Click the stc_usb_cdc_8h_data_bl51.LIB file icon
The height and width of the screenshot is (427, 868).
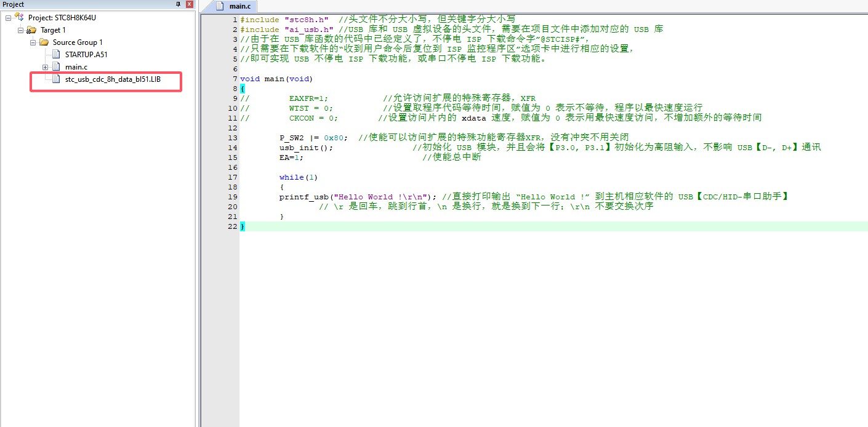56,79
